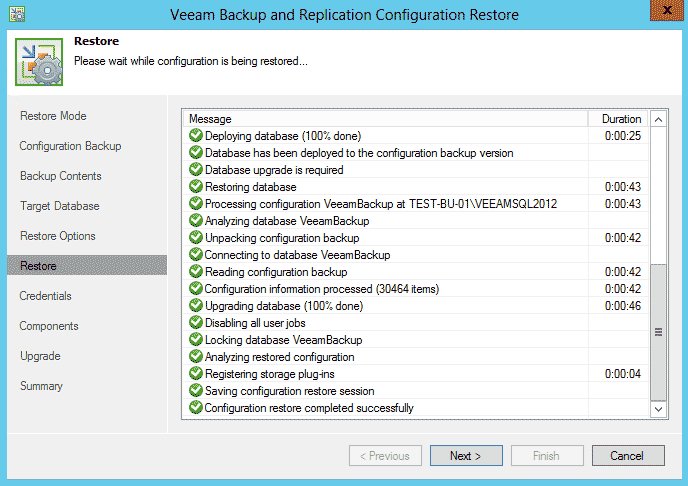Select 'Disabling all user jobs' message
The width and height of the screenshot is (688, 486).
(255, 323)
